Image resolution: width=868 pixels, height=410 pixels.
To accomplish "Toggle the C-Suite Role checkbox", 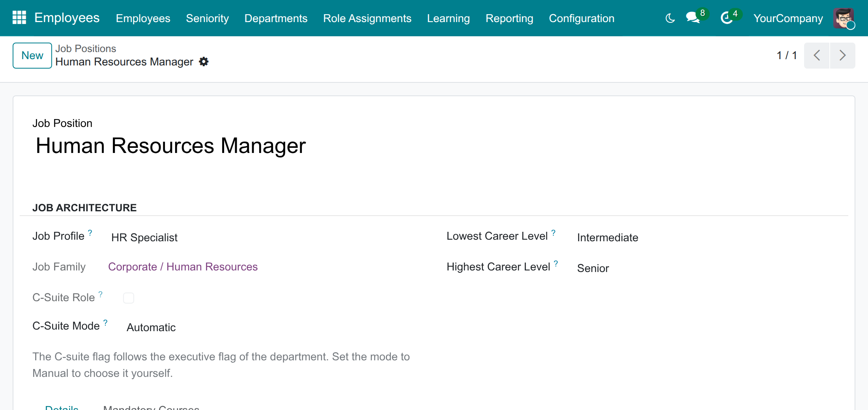I will pyautogui.click(x=129, y=298).
